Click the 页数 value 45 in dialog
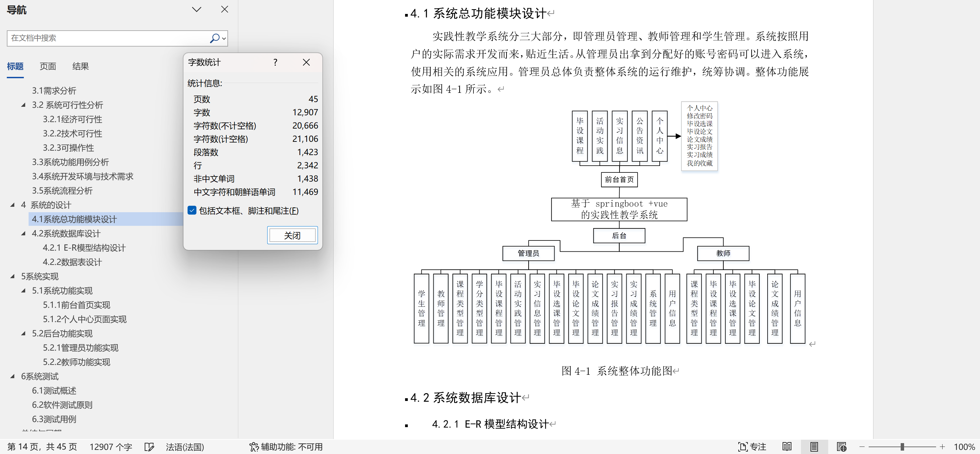Image resolution: width=980 pixels, height=454 pixels. click(x=313, y=99)
